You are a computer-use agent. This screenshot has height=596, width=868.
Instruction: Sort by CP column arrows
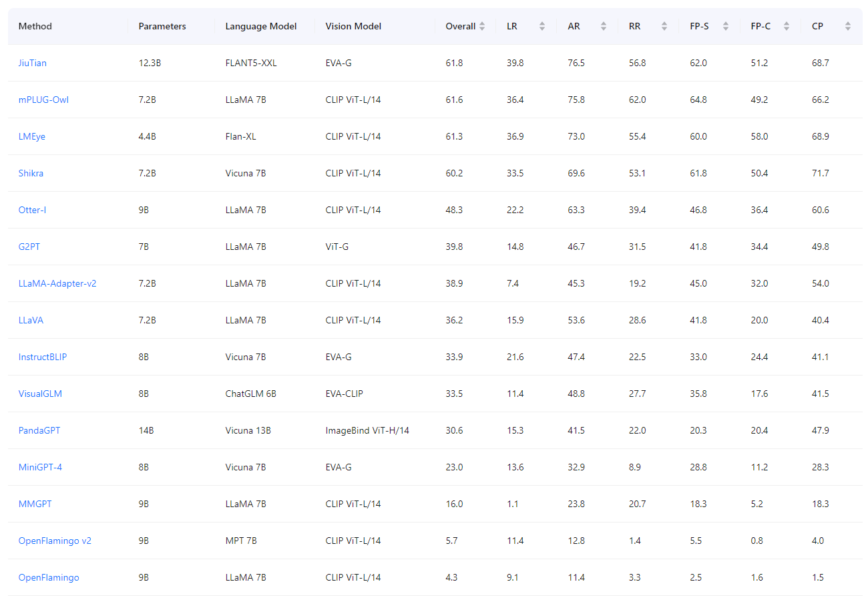tap(847, 27)
